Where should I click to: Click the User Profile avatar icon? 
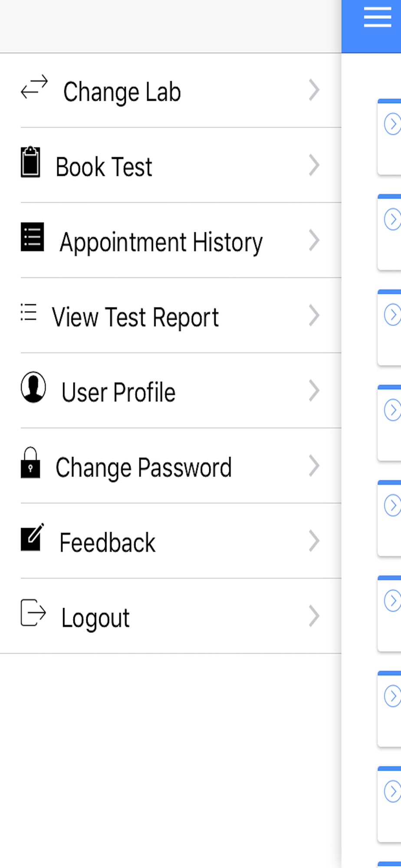click(x=33, y=387)
